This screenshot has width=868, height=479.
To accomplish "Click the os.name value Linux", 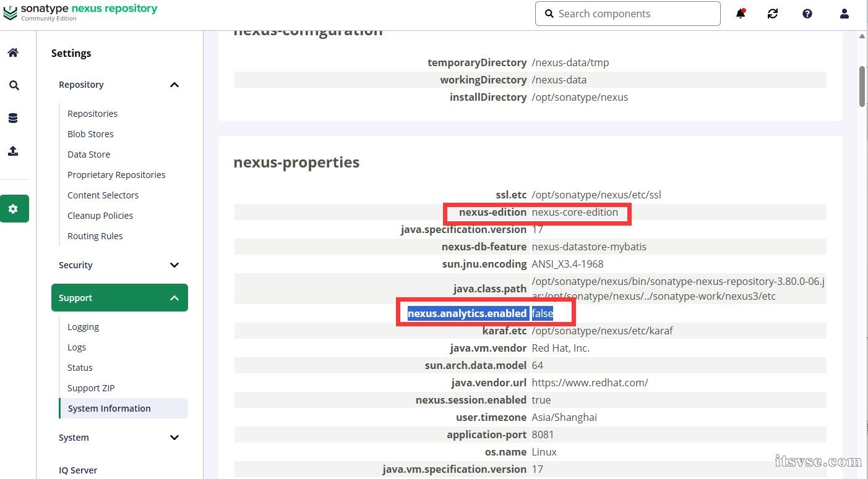I will coord(544,452).
